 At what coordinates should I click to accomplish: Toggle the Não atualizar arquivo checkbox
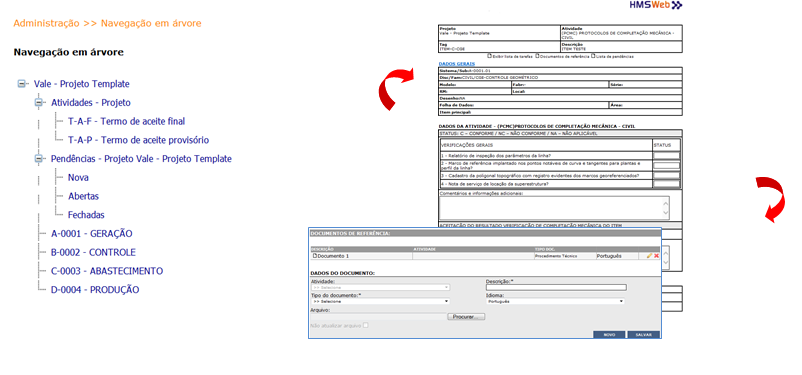(x=365, y=325)
